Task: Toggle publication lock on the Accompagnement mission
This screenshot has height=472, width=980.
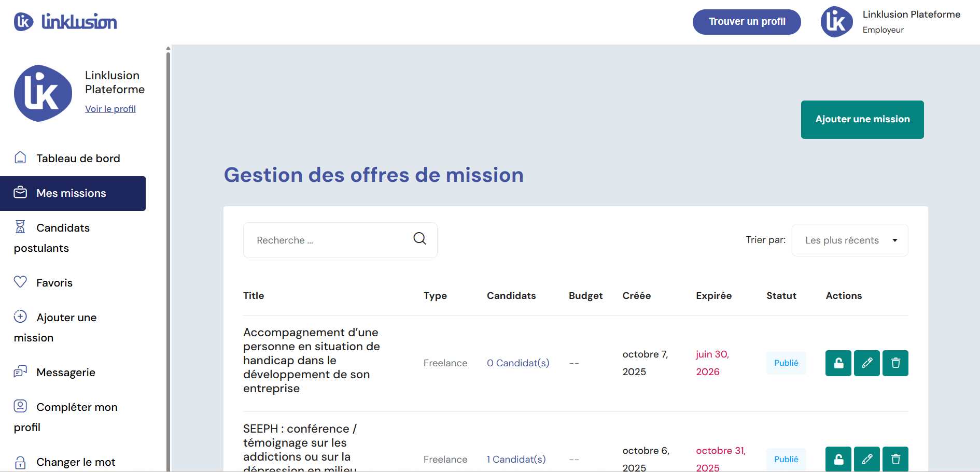Action: (x=838, y=363)
